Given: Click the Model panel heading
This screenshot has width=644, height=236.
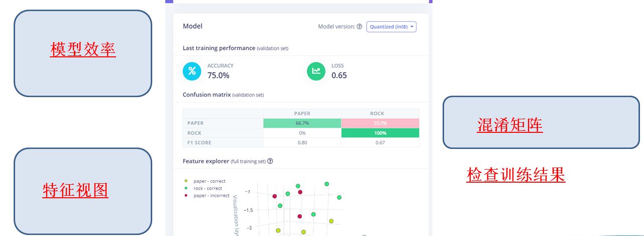Looking at the screenshot, I should point(193,26).
